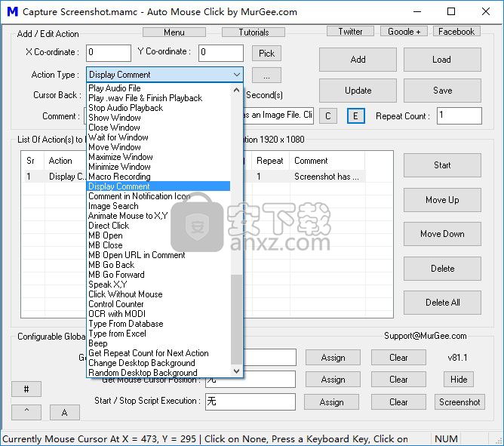Select Random Desktop Background option
This screenshot has height=446, width=504.
point(143,373)
